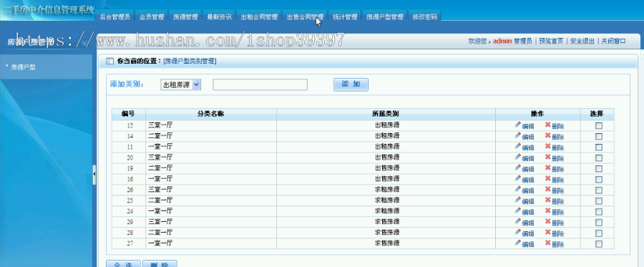This screenshot has width=644, height=267.
Task: Click the edit pencil icon for row 24
Action: click(518, 210)
